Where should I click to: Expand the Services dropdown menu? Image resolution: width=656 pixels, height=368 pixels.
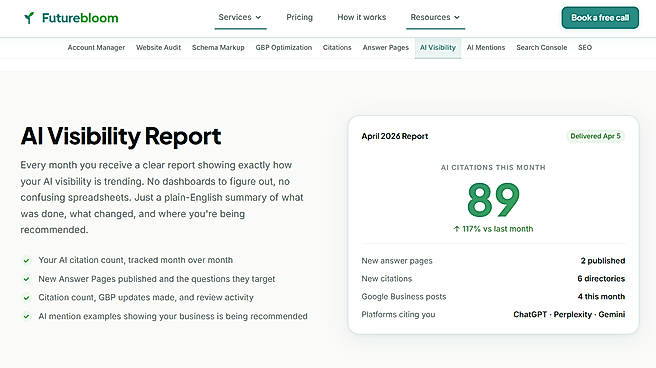click(x=240, y=18)
